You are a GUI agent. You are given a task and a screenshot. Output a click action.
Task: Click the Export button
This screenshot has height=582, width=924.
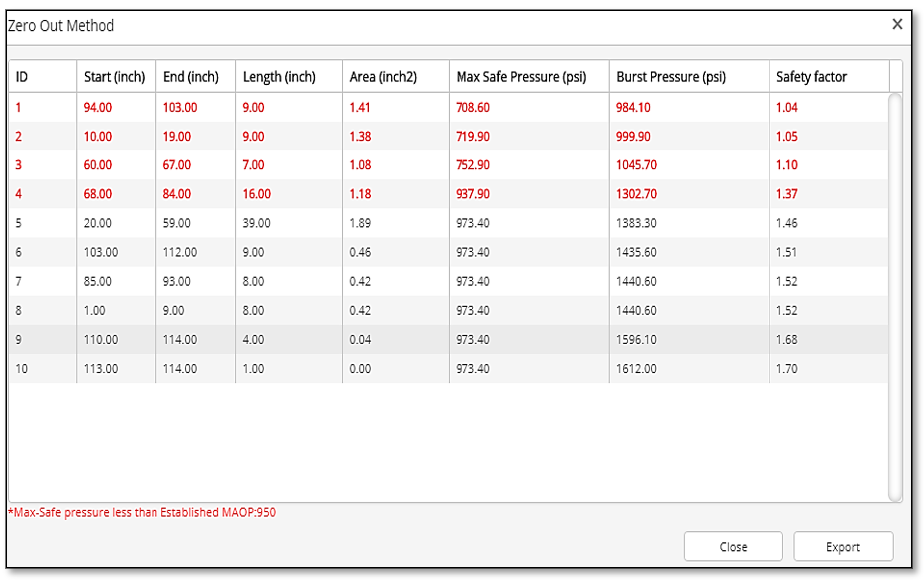[x=843, y=546]
